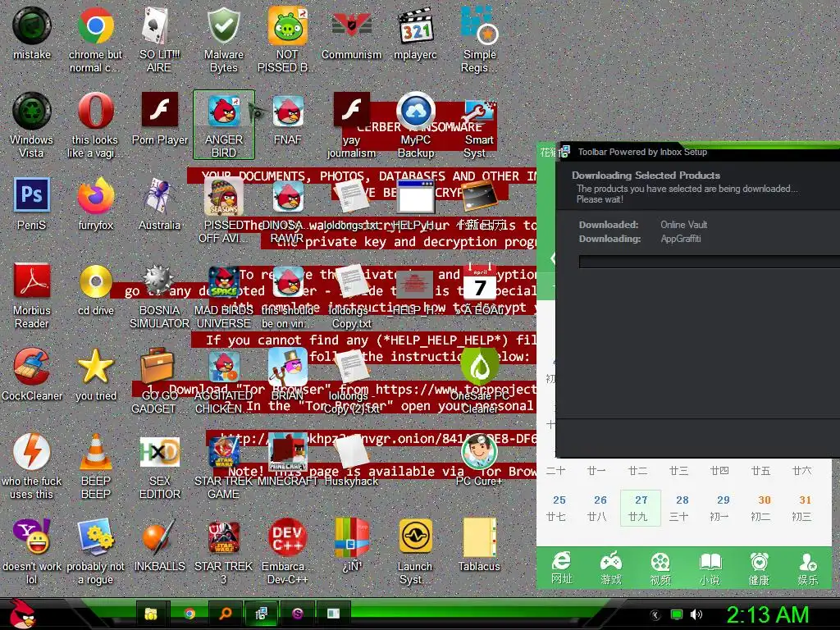Click the 娱乐 button in calendar

coord(808,568)
